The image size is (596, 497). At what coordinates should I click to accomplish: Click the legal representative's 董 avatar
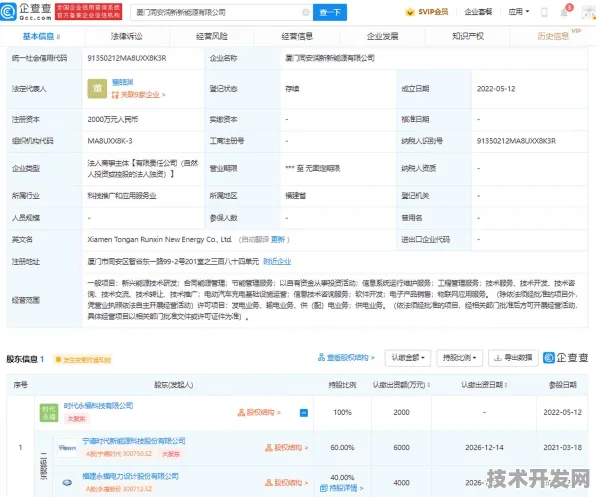pyautogui.click(x=97, y=89)
